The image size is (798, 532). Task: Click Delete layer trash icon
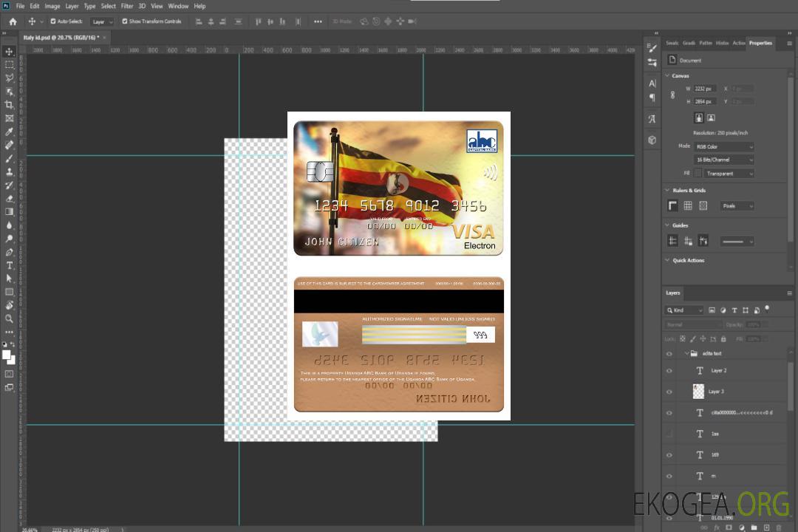[779, 528]
